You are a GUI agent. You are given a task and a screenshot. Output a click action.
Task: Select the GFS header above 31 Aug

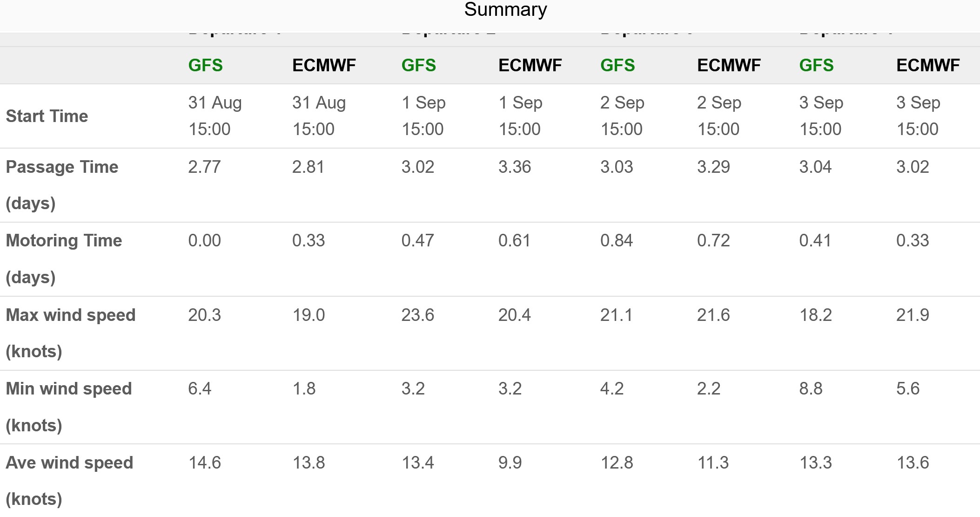click(205, 65)
